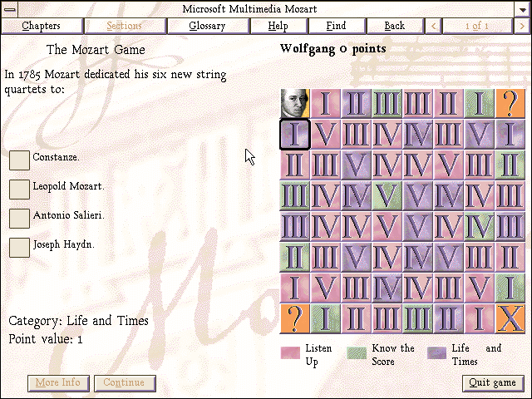Click the 'Leopold Mozart.' answer text
The height and width of the screenshot is (399, 532).
point(68,186)
